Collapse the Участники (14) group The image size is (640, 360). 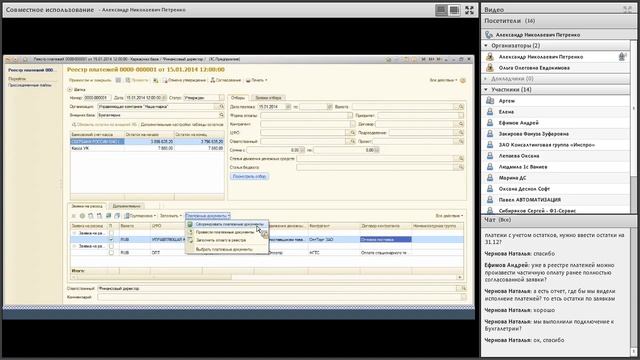486,89
